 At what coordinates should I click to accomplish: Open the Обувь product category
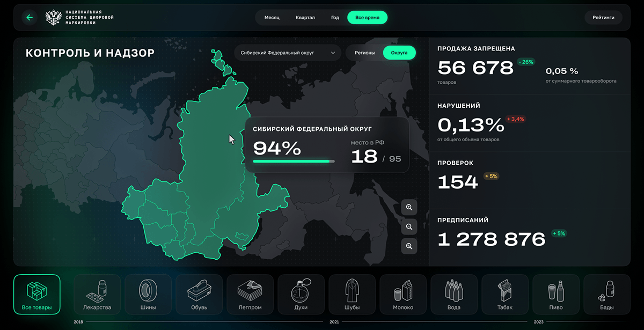(199, 294)
